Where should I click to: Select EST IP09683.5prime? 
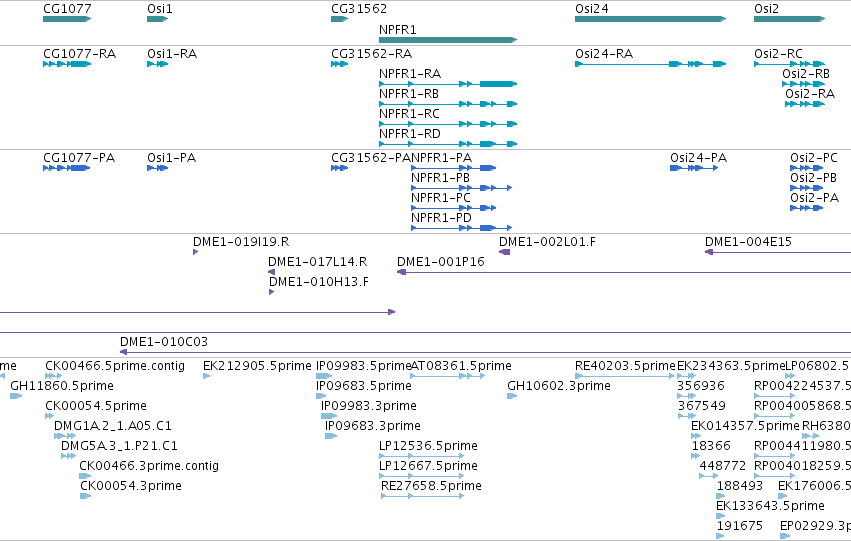(x=364, y=386)
